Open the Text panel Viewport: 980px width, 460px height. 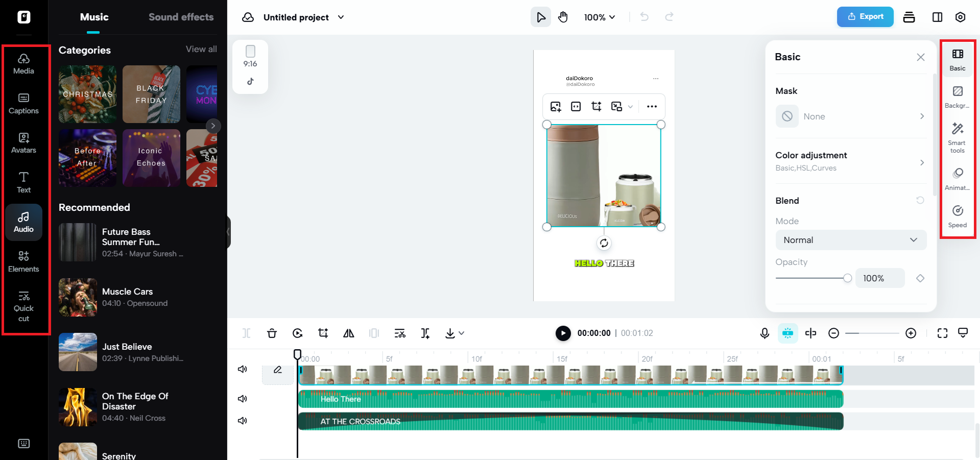point(23,182)
